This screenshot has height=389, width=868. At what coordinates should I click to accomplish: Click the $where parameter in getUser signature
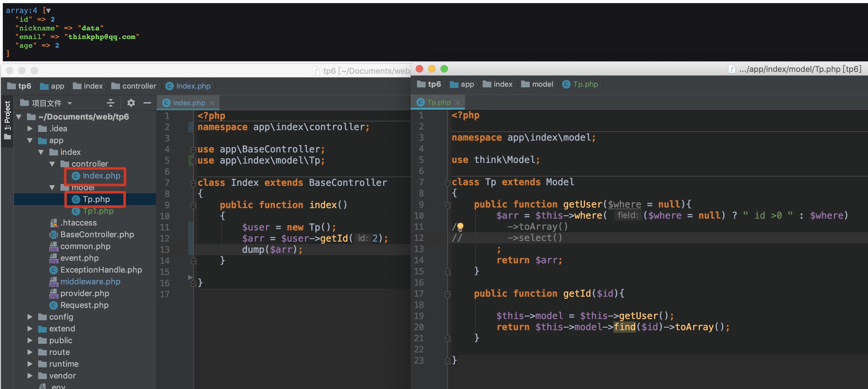click(624, 204)
